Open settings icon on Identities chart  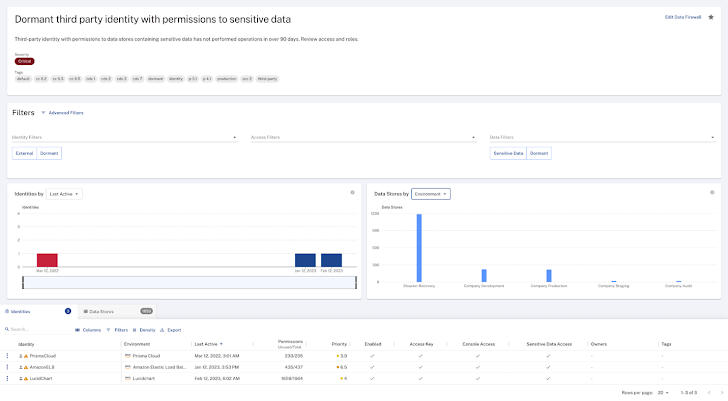(x=352, y=192)
